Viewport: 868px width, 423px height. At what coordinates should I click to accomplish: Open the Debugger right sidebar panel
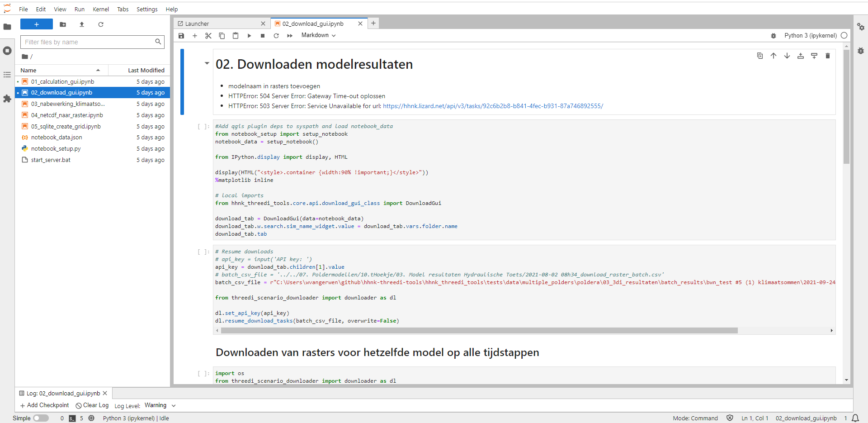[861, 51]
